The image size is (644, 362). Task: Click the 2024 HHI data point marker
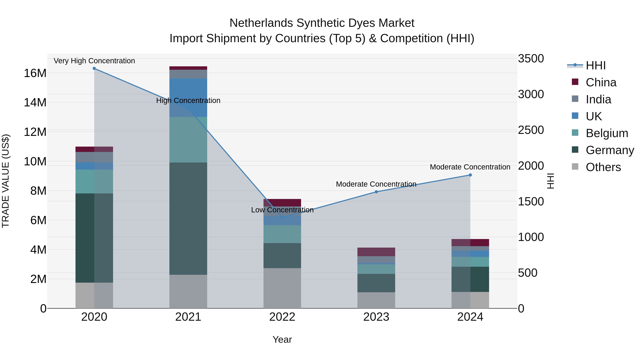470,175
